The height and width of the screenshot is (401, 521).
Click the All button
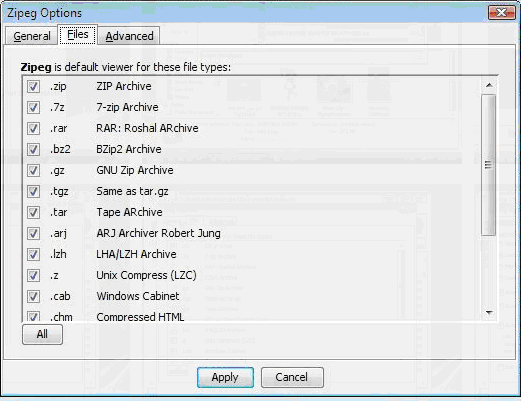pyautogui.click(x=42, y=334)
